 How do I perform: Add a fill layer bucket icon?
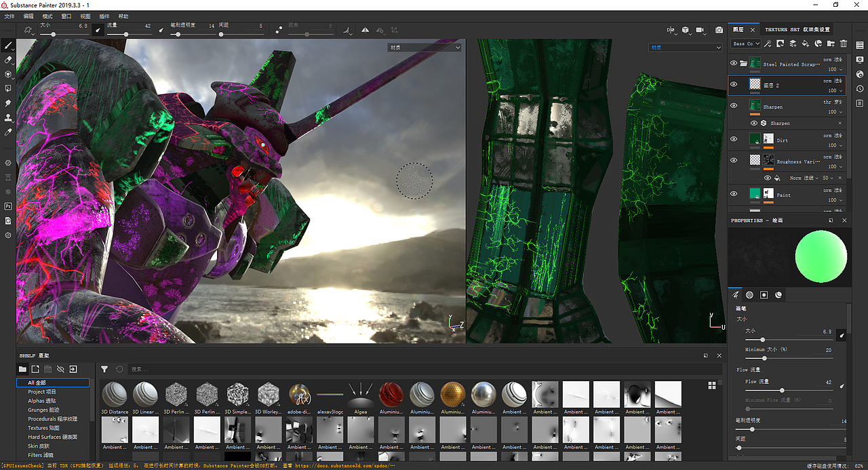pyautogui.click(x=806, y=43)
